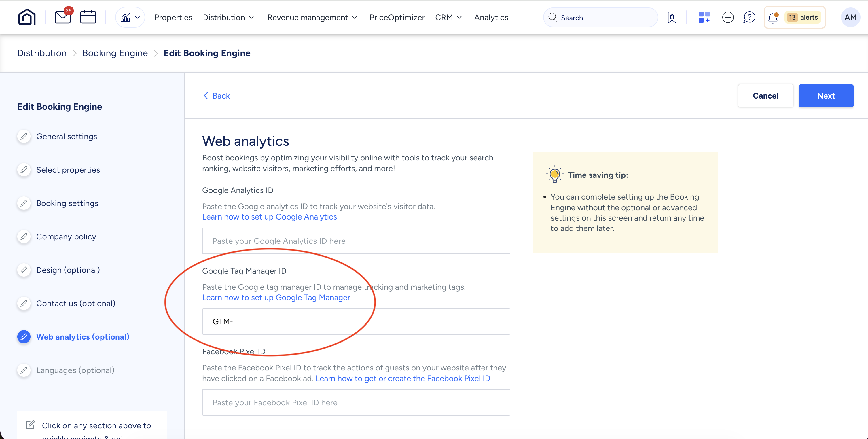This screenshot has width=868, height=439.
Task: Expand the chart view dropdown
Action: [x=130, y=17]
